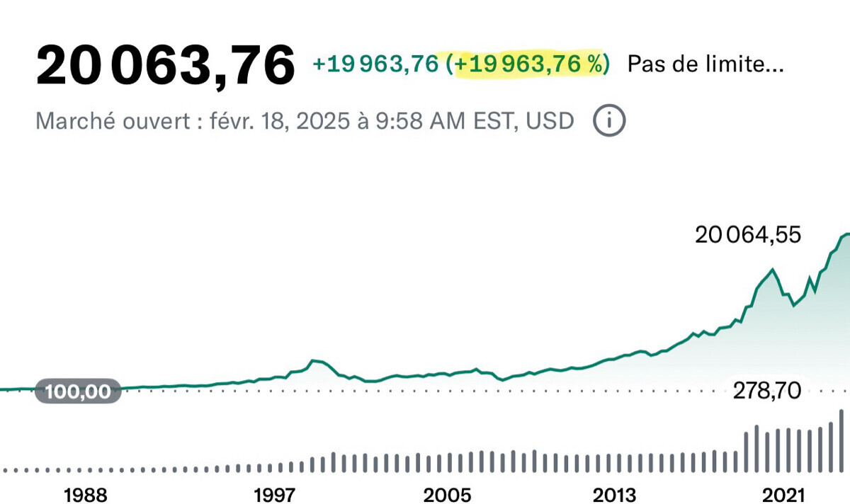Click the "Marché ouvert" status line

pos(305,122)
